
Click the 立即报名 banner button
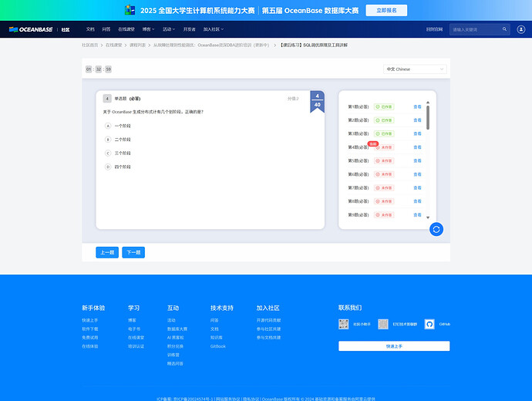386,11
